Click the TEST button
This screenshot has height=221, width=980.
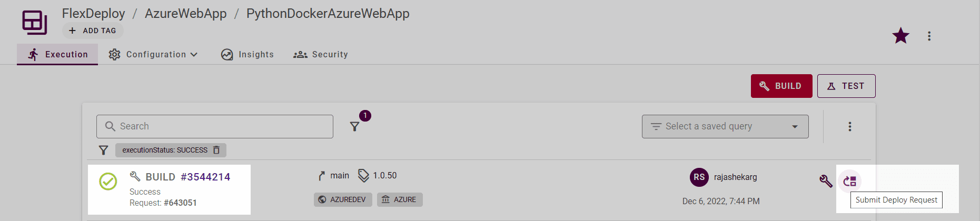point(846,86)
